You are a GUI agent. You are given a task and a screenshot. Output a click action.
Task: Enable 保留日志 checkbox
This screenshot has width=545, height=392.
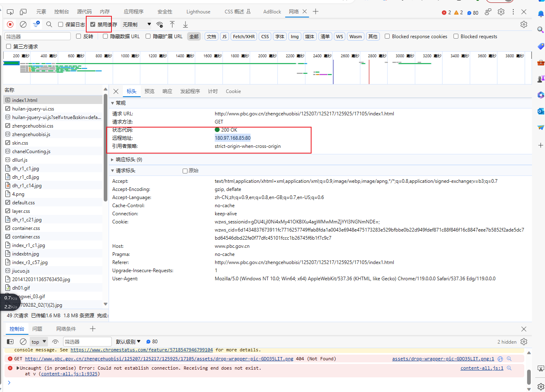click(61, 24)
